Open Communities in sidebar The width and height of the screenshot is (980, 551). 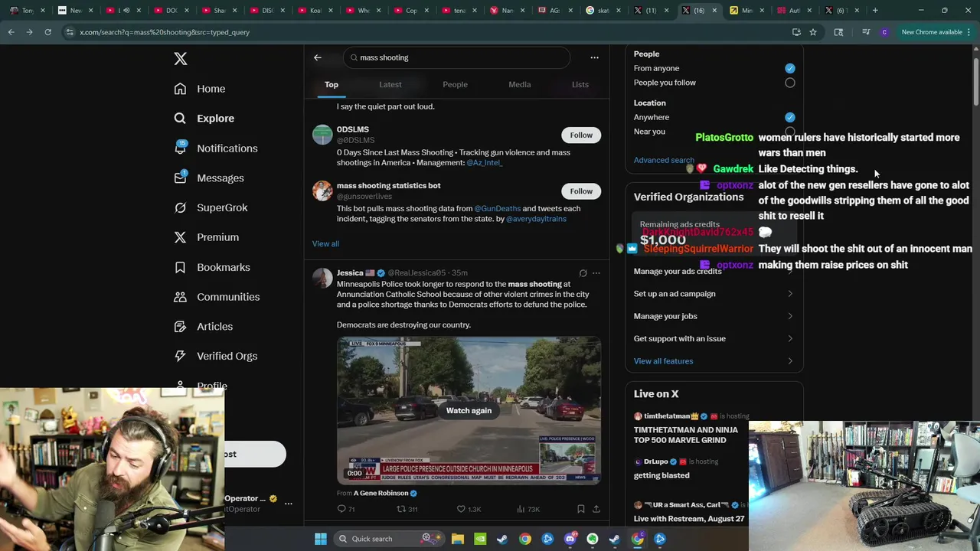[217, 297]
